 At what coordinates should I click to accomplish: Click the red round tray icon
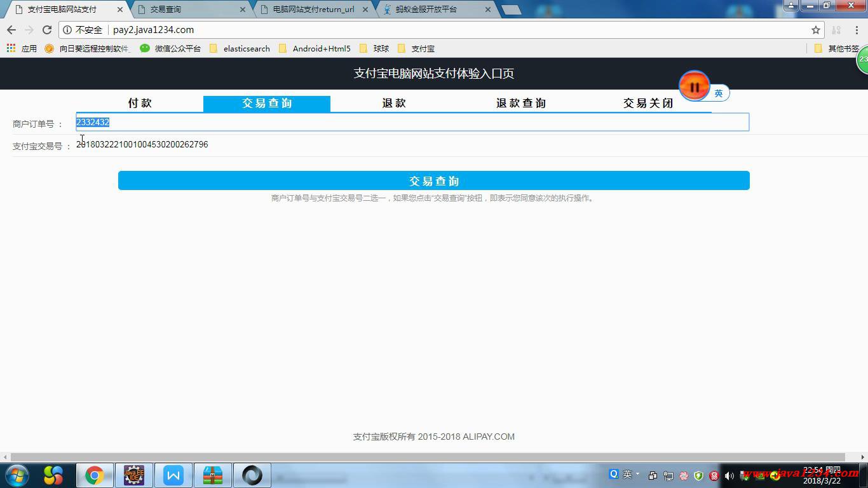click(714, 476)
